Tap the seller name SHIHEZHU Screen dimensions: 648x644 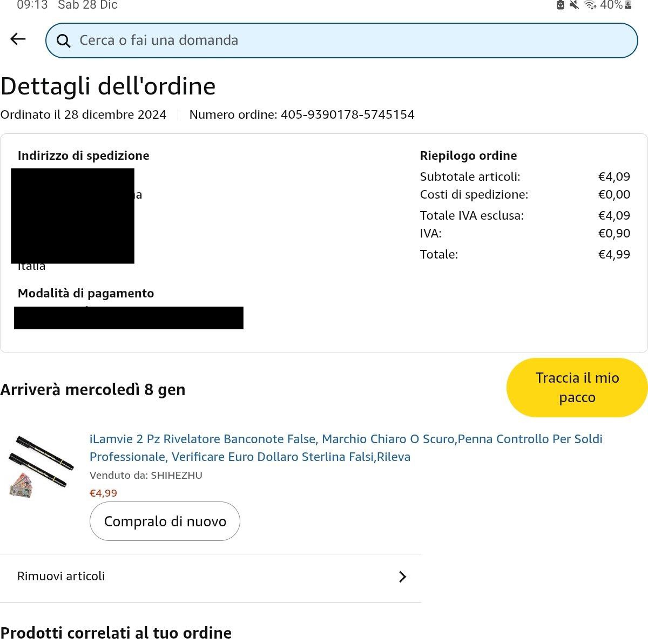(176, 476)
